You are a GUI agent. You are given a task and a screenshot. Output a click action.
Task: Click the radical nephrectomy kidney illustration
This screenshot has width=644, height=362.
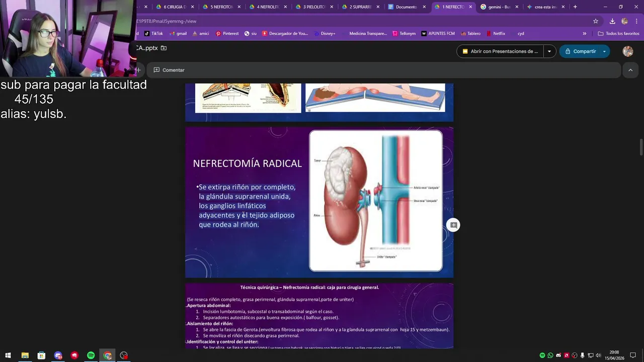tap(376, 201)
